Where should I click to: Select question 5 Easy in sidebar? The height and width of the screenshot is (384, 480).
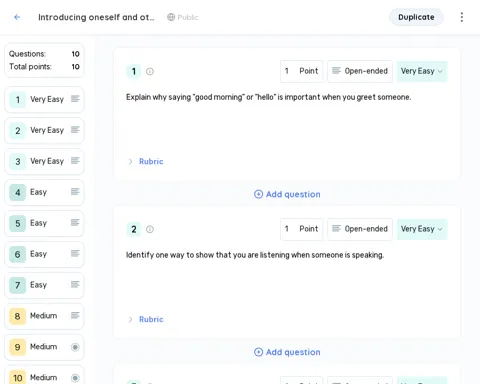44,223
